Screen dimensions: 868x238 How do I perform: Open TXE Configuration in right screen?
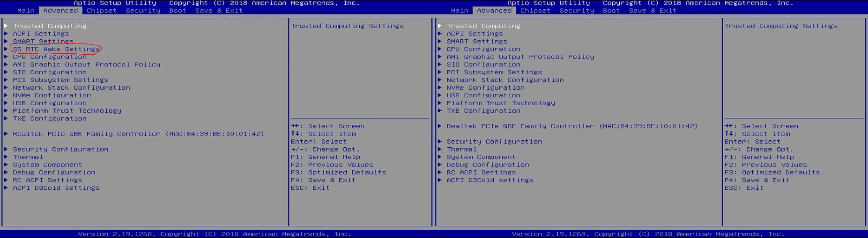[483, 111]
